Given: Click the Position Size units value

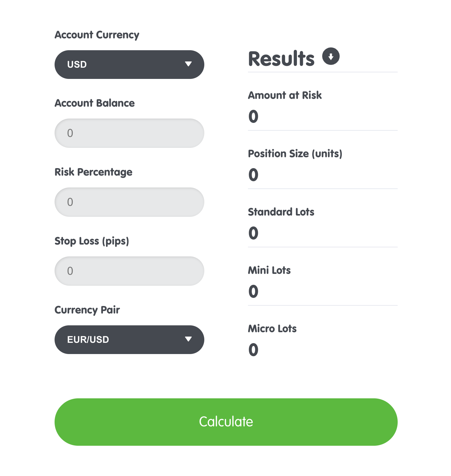Looking at the screenshot, I should click(253, 175).
